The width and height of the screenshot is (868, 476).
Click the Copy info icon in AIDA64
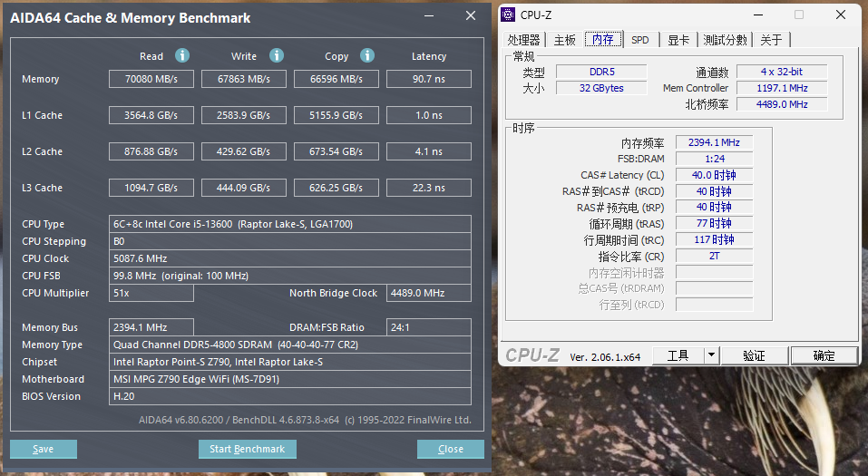coord(367,55)
